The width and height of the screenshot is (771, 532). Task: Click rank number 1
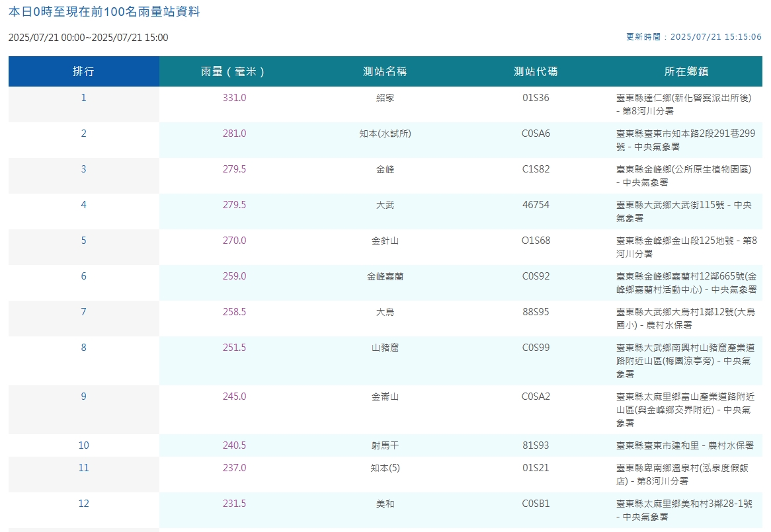pos(83,98)
